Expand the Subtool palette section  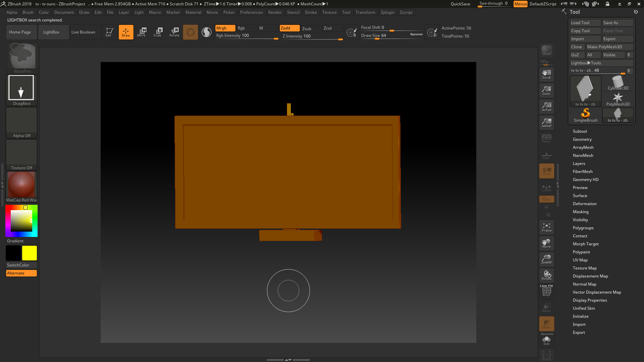point(580,131)
